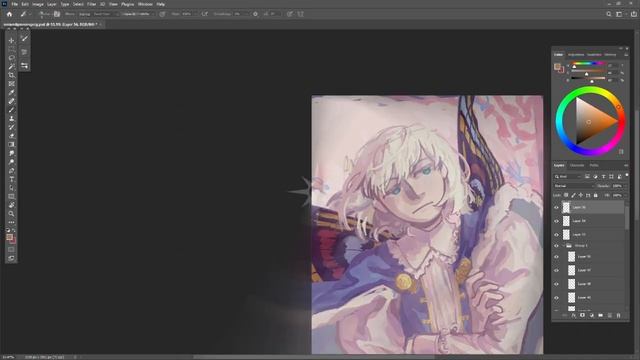Viewport: 640px width, 360px height.
Task: Switch to the Channels tab
Action: pos(577,165)
